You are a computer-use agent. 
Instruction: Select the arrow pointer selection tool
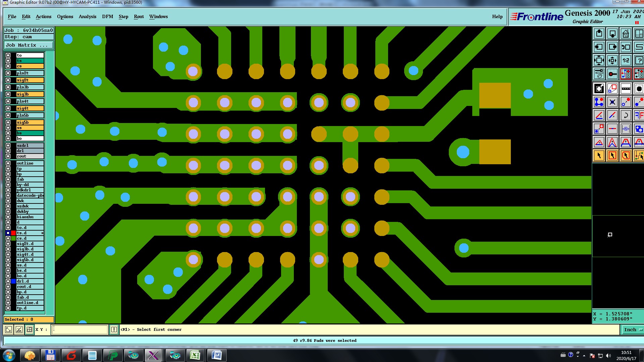599,156
